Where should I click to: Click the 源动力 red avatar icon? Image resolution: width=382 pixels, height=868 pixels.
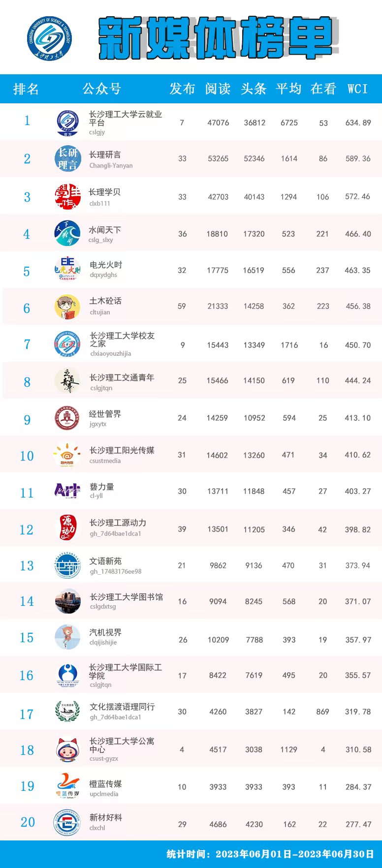pos(67,528)
